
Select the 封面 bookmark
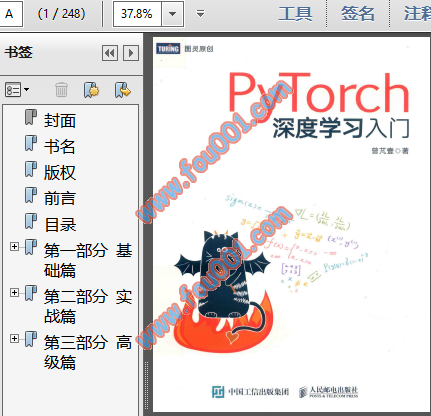60,120
